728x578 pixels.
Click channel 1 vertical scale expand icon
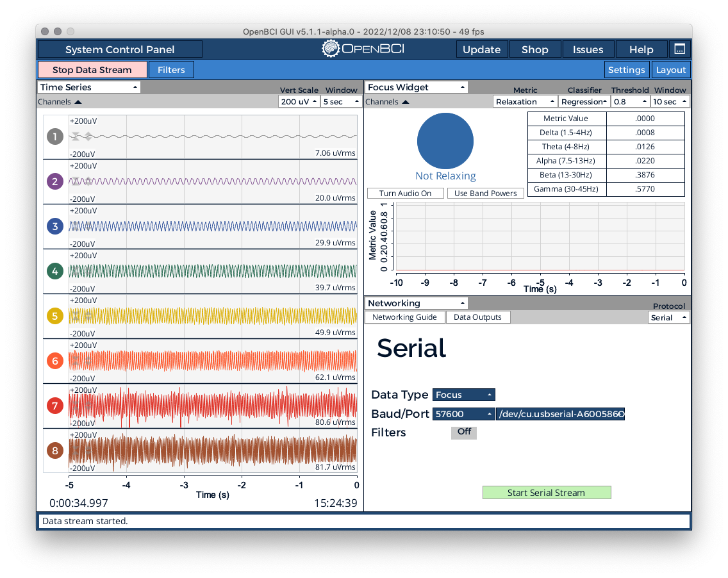pyautogui.click(x=88, y=136)
